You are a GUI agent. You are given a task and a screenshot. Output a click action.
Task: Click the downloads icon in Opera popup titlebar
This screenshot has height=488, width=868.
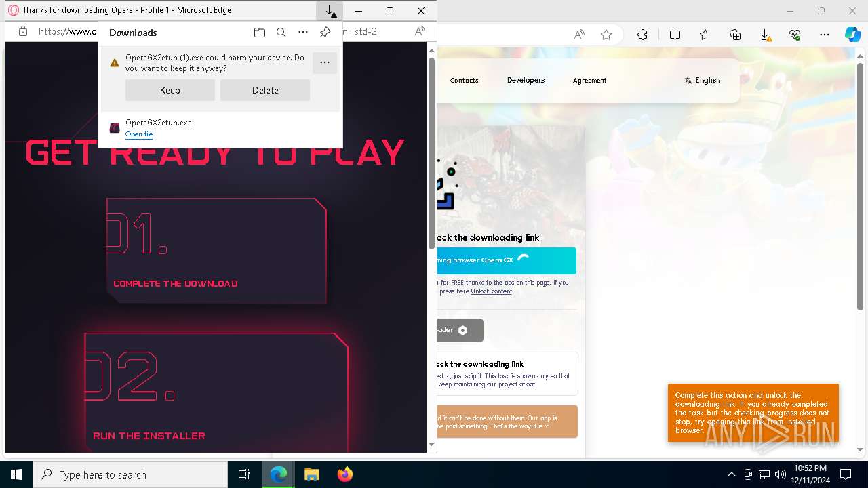pyautogui.click(x=330, y=11)
